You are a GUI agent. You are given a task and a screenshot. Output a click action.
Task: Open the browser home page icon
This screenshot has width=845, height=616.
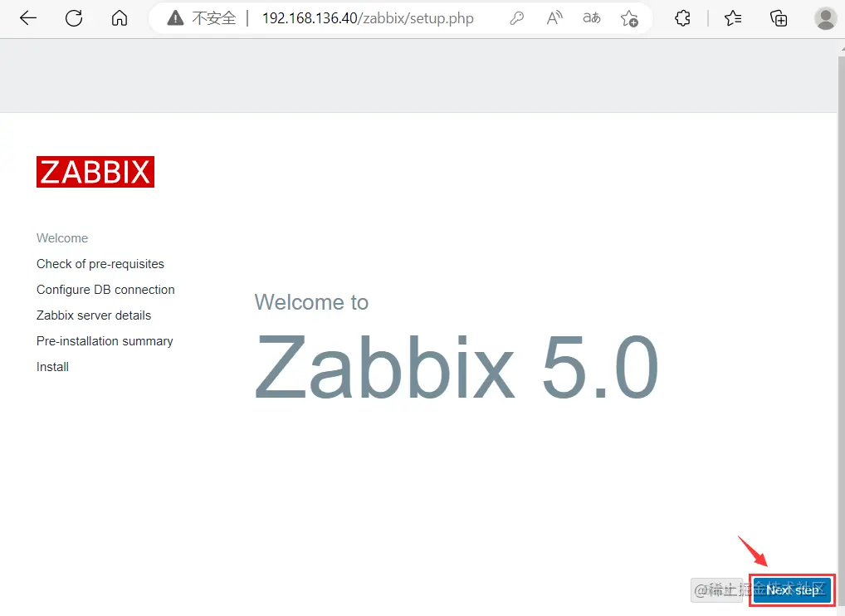[120, 18]
